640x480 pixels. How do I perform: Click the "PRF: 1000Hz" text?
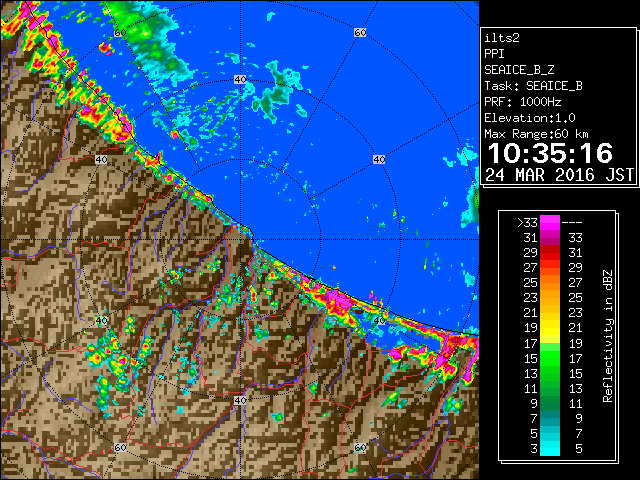(522, 102)
